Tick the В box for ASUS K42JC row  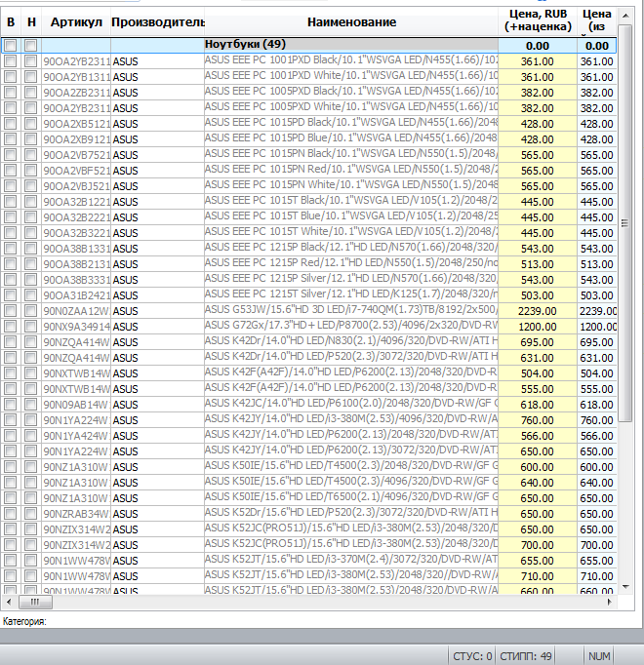point(11,405)
